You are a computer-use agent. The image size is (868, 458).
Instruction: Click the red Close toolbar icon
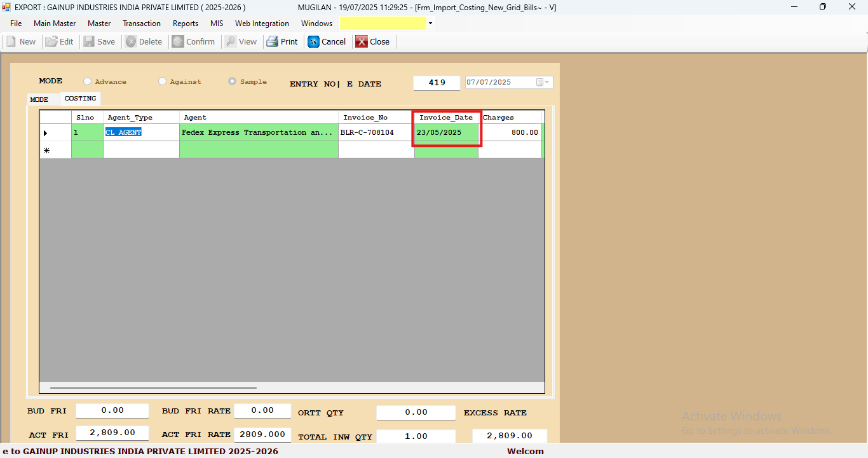pyautogui.click(x=362, y=41)
